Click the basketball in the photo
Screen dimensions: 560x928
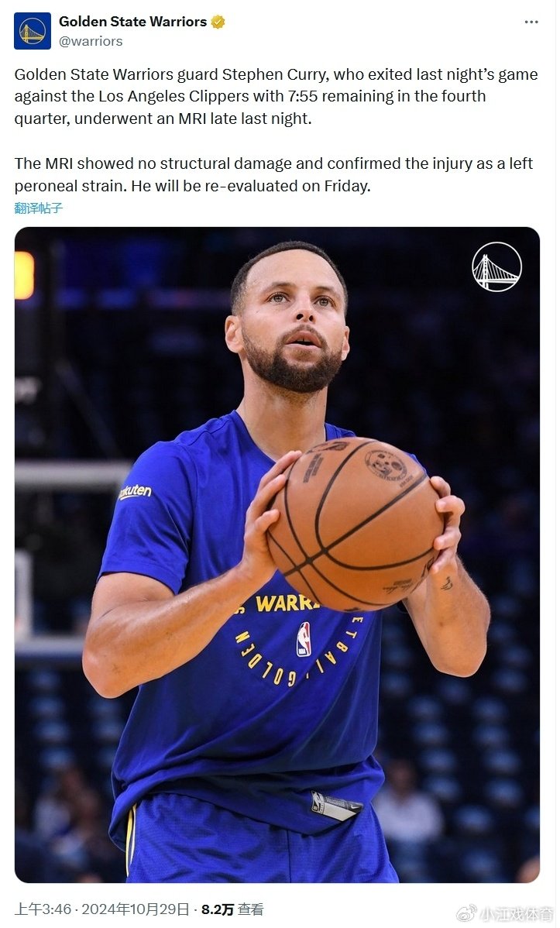(355, 524)
